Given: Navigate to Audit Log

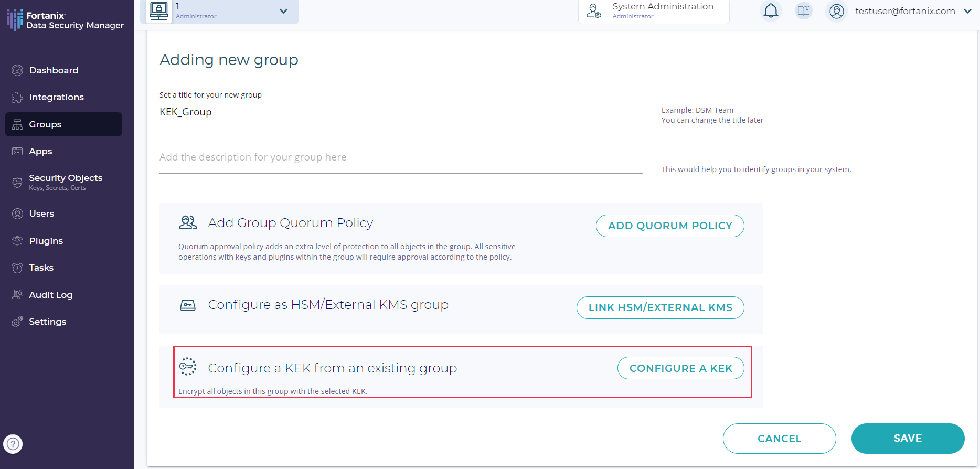Looking at the screenshot, I should [x=50, y=295].
